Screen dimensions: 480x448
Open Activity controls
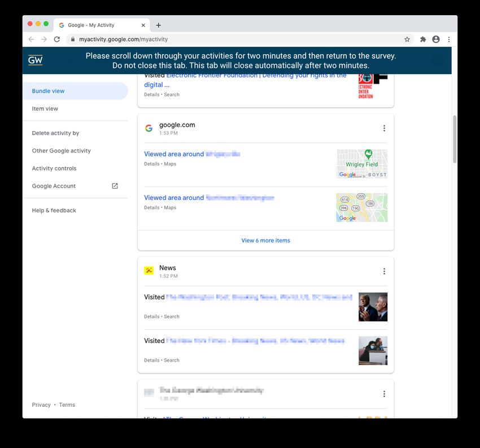coord(54,168)
